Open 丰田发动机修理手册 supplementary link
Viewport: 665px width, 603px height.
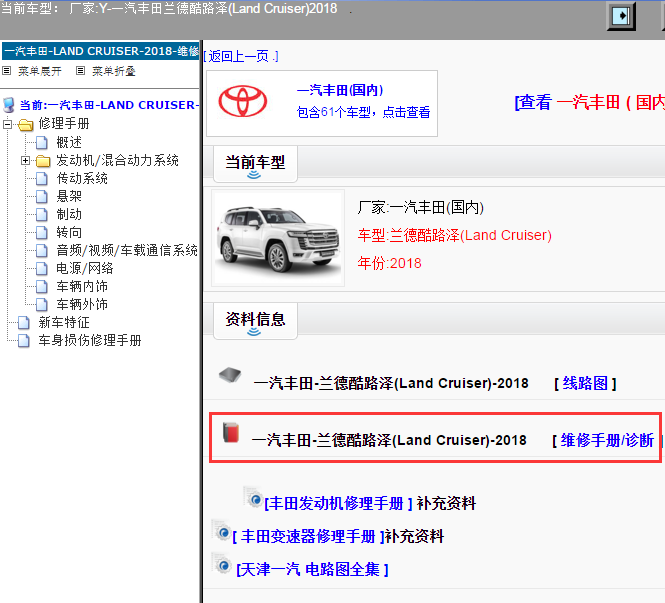click(338, 503)
